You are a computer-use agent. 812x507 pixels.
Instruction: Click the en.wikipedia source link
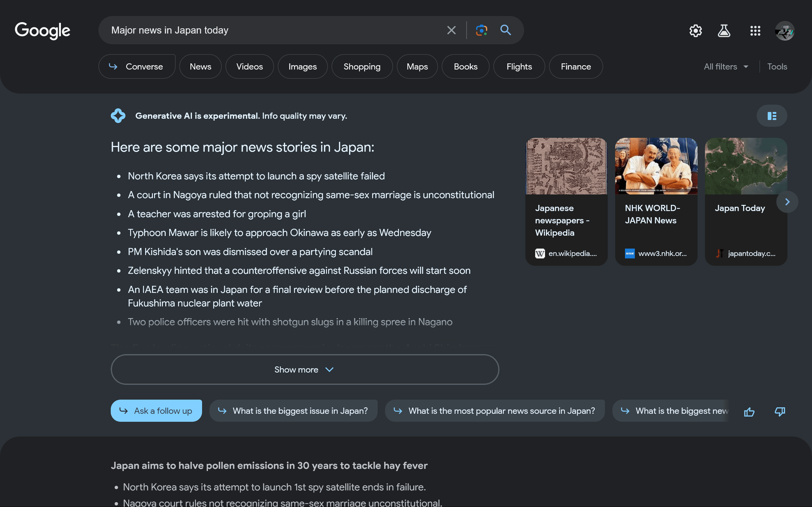point(566,253)
